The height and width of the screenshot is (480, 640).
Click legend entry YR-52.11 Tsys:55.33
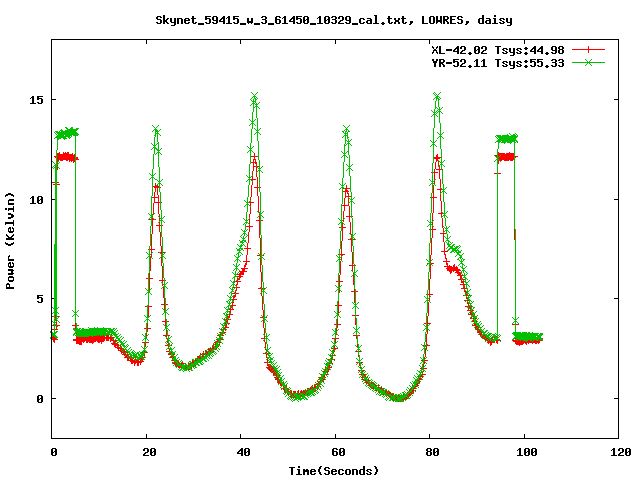[x=498, y=63]
